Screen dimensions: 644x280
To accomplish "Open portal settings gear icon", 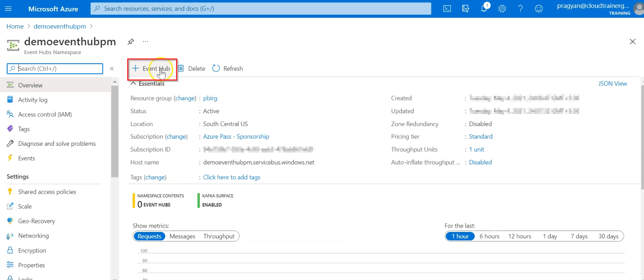I will 502,8.
